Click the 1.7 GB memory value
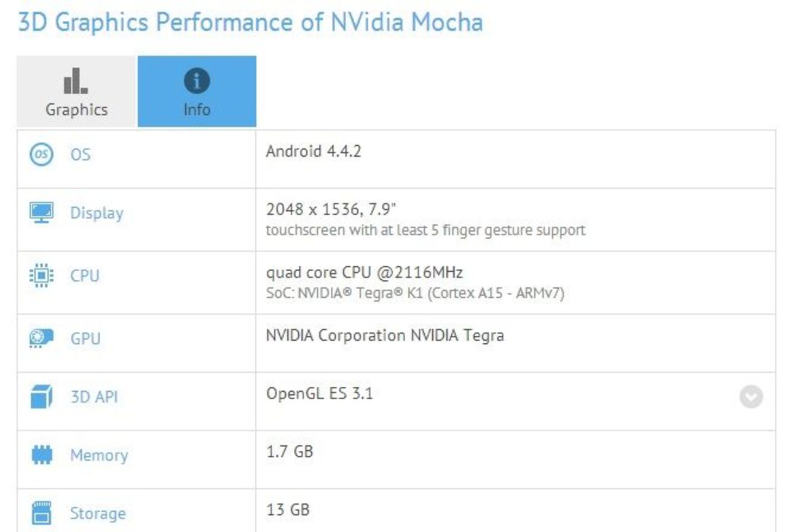787x532 pixels. (290, 451)
